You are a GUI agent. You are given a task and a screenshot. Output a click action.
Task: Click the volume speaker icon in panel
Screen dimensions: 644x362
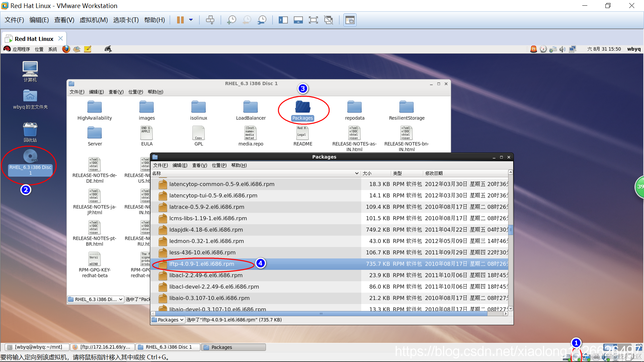[x=562, y=49]
